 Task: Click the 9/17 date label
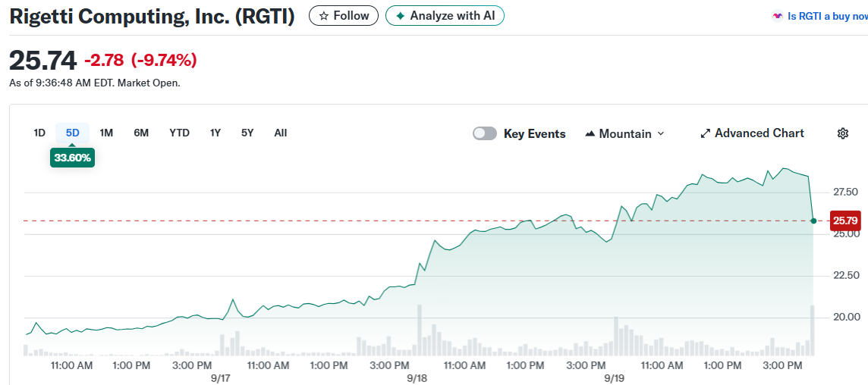click(220, 378)
